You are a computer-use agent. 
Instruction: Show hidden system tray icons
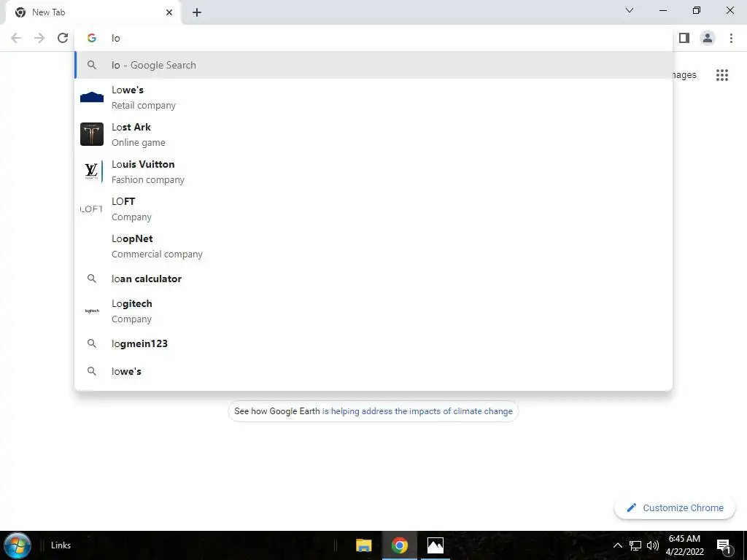[x=617, y=545]
